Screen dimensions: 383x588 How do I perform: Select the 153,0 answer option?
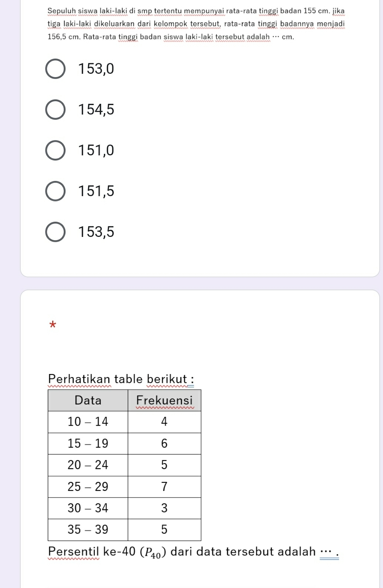point(56,69)
